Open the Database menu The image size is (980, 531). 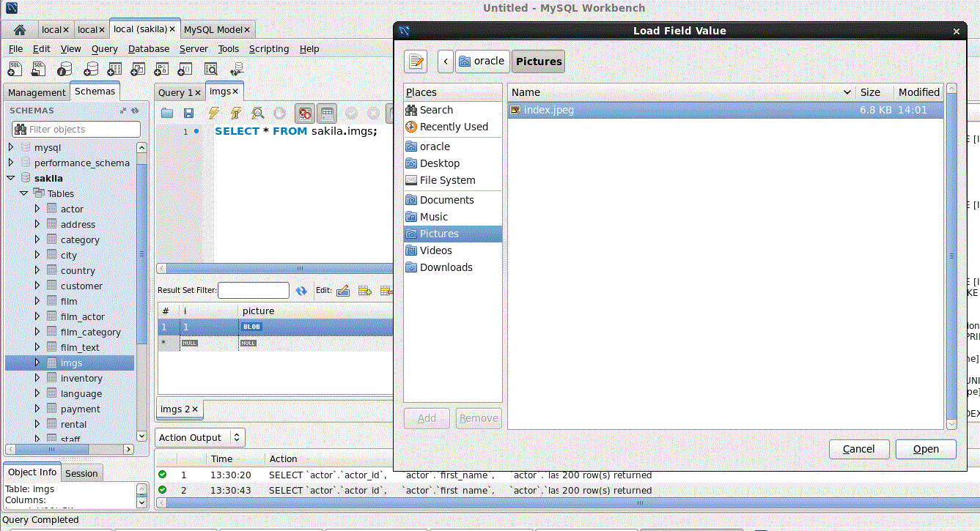[148, 49]
